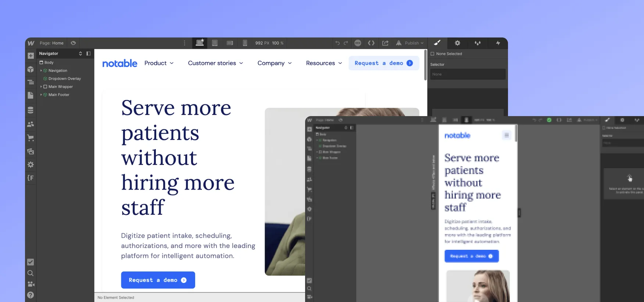This screenshot has width=644, height=302.
Task: Click the hero portrait image in the mobile preview
Action: pos(478,286)
